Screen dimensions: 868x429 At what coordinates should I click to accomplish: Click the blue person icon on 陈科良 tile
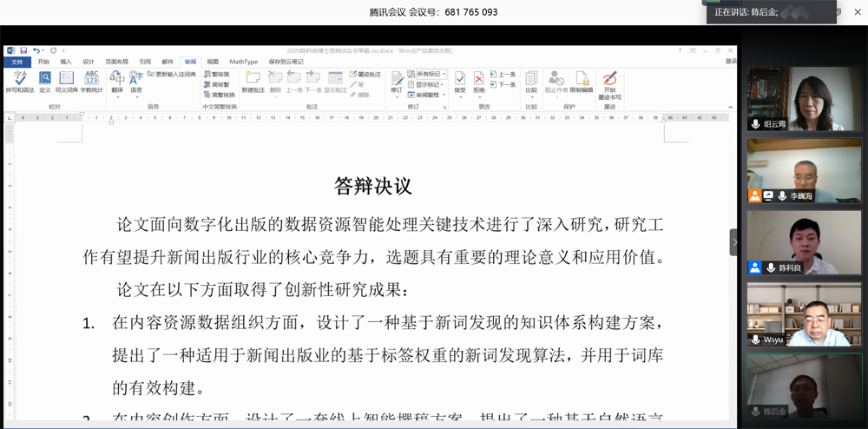pos(754,267)
